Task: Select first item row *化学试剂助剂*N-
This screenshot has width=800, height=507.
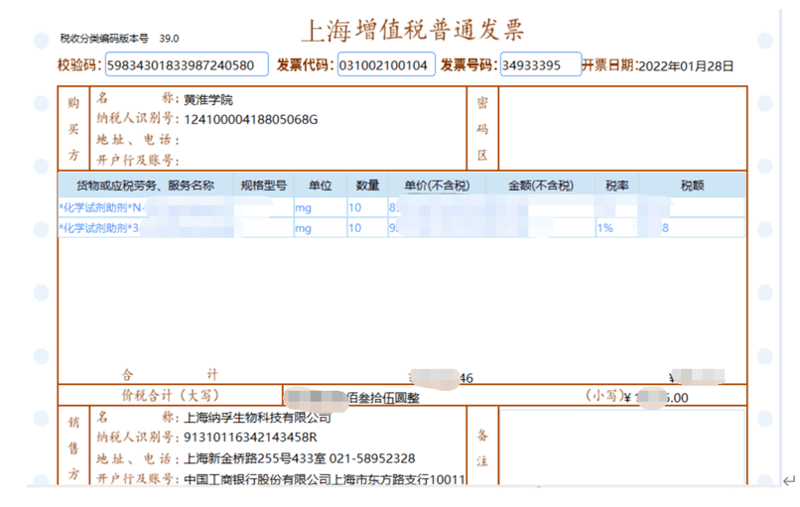Action: coord(102,208)
